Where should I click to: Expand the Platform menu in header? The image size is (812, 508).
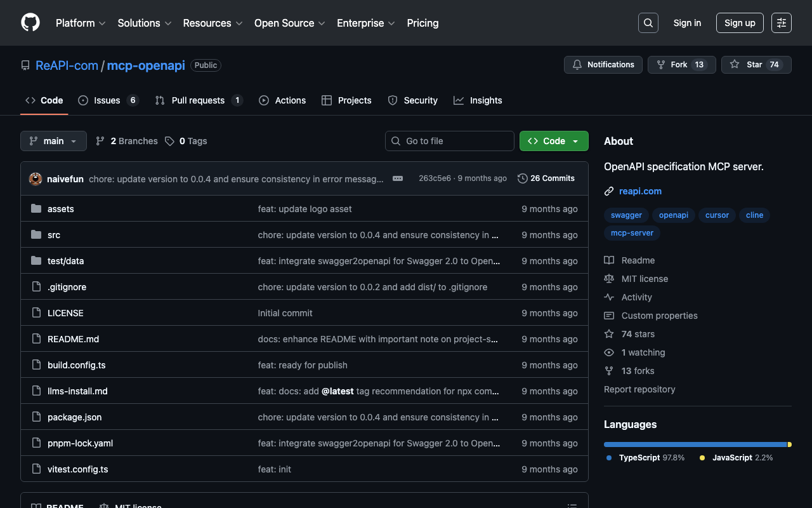80,23
